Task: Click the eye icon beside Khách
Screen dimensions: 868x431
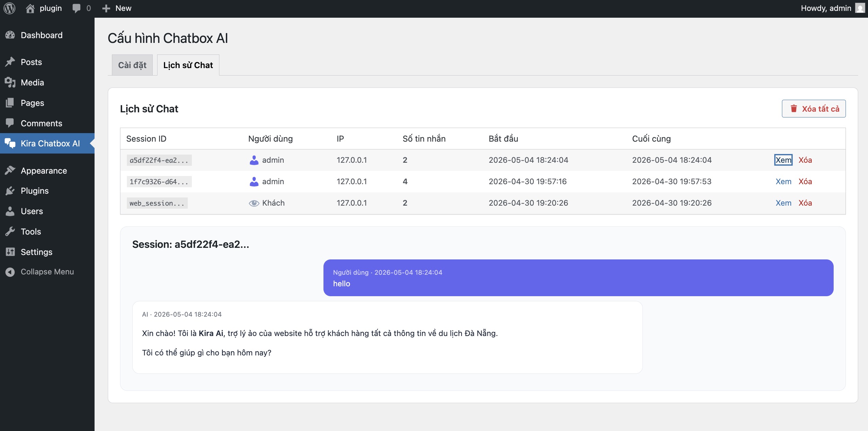Action: click(x=254, y=203)
